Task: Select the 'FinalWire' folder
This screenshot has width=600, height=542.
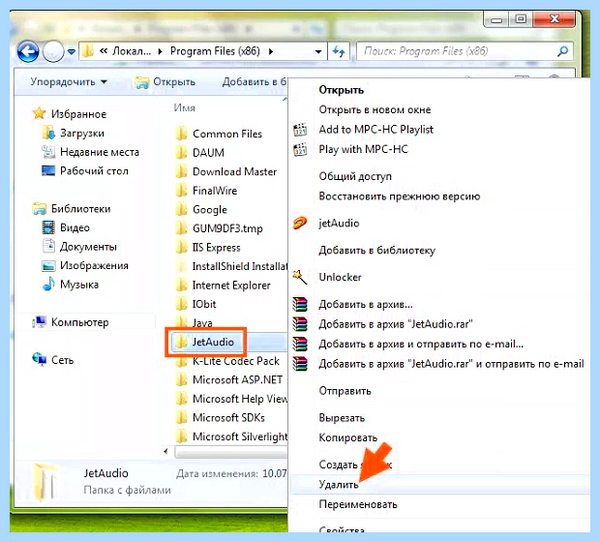Action: point(207,191)
